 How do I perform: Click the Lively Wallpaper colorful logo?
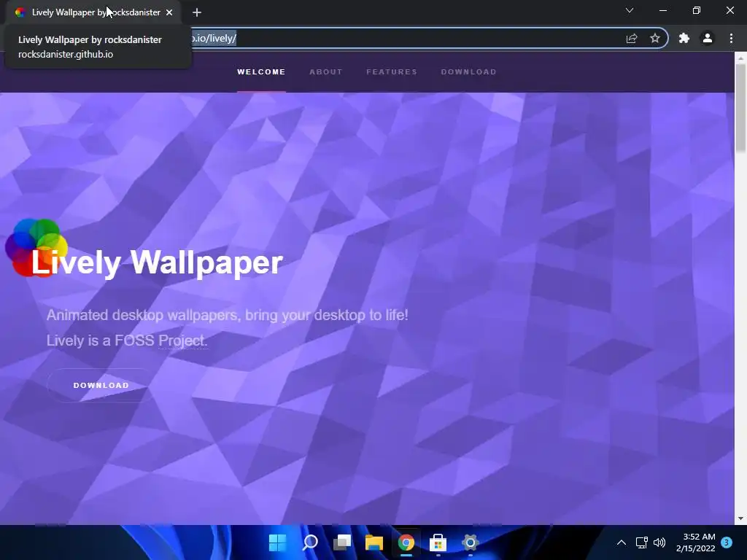(36, 248)
